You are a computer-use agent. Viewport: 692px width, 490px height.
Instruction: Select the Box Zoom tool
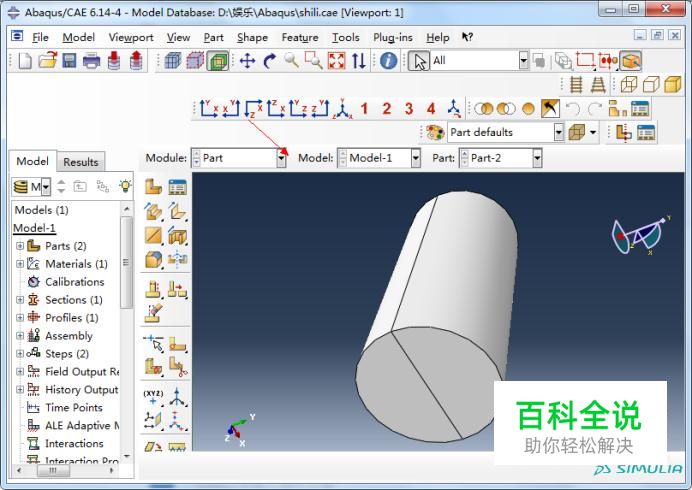313,60
